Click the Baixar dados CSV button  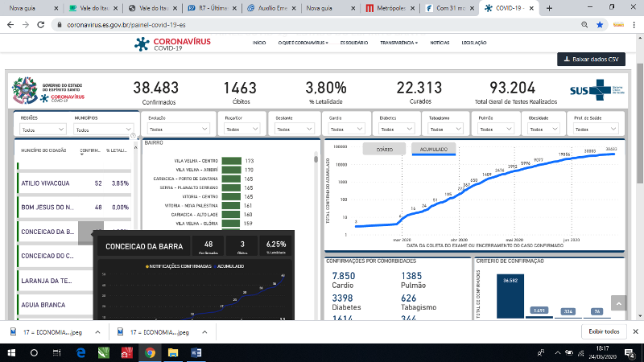coord(592,60)
